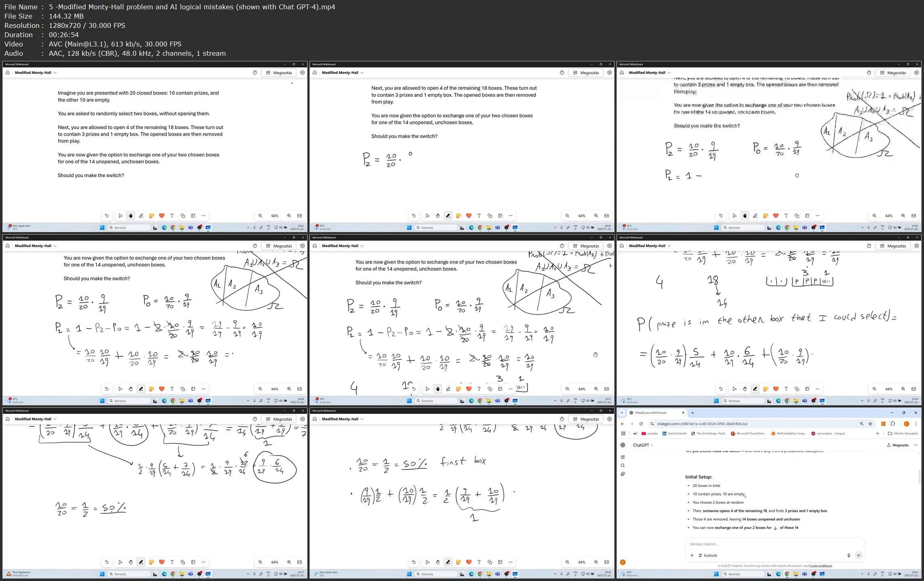Viewport: 924px width, 581px height.
Task: Click the ChatGPT logo in the sidebar
Action: pos(623,445)
